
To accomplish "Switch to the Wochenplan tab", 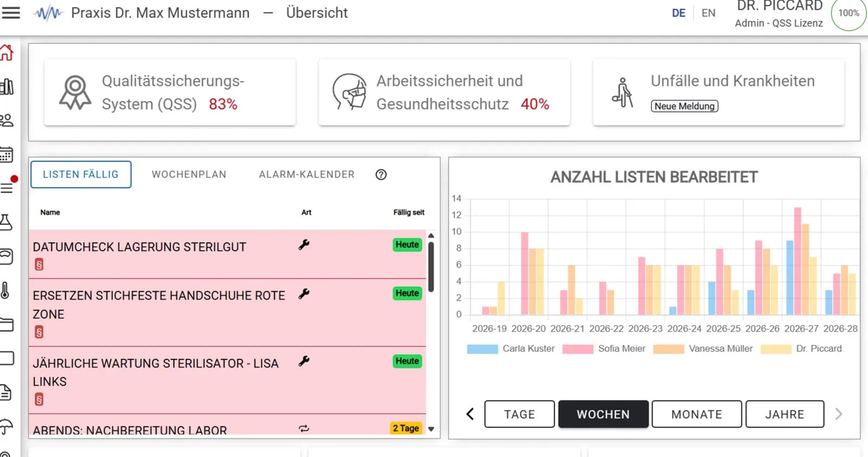I will click(189, 175).
